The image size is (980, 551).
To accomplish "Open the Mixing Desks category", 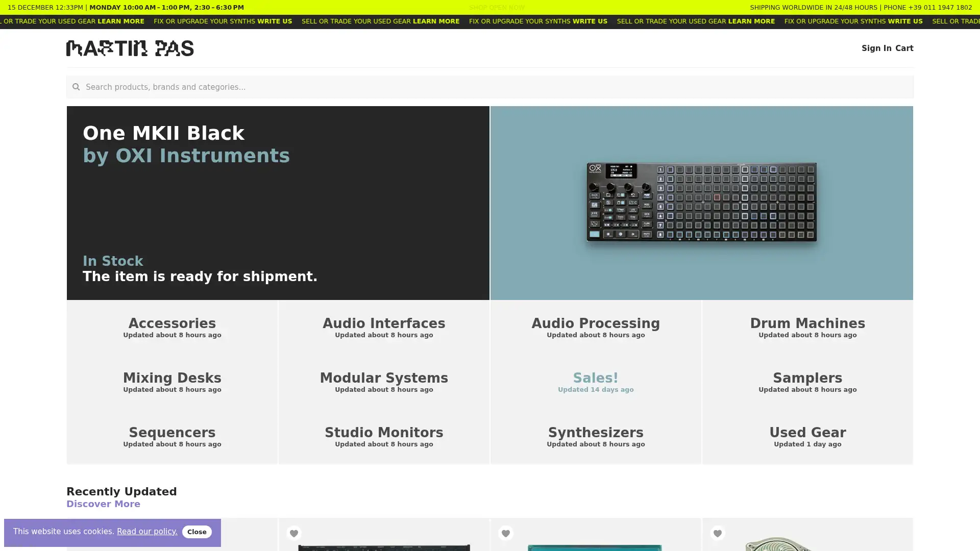I will point(172,378).
